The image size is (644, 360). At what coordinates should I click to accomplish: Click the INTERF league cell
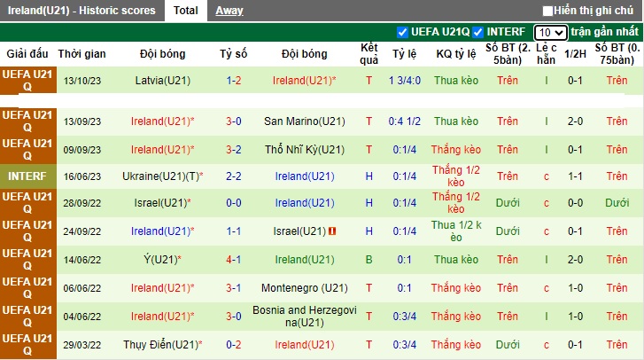click(27, 176)
